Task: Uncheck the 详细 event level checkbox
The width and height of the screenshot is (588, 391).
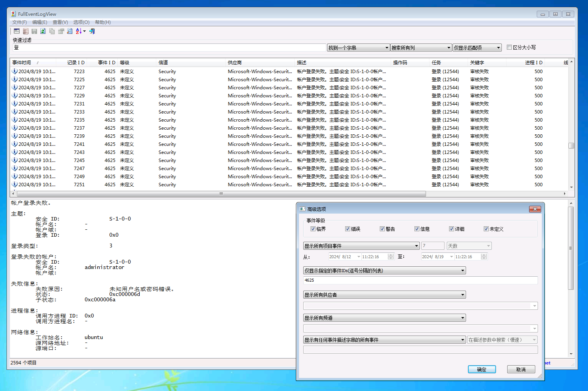Action: [x=451, y=229]
